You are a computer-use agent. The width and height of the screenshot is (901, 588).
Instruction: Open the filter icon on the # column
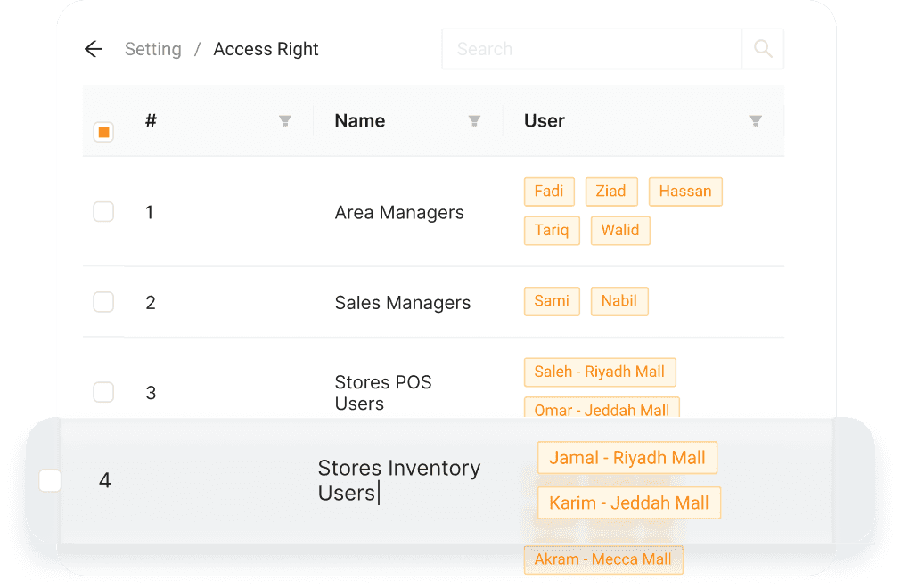pos(285,120)
